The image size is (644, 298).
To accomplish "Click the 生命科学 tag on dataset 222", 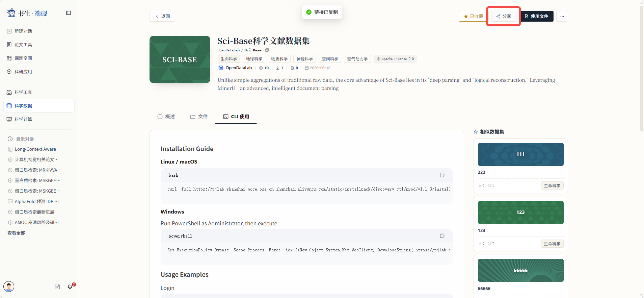I will click(x=552, y=185).
